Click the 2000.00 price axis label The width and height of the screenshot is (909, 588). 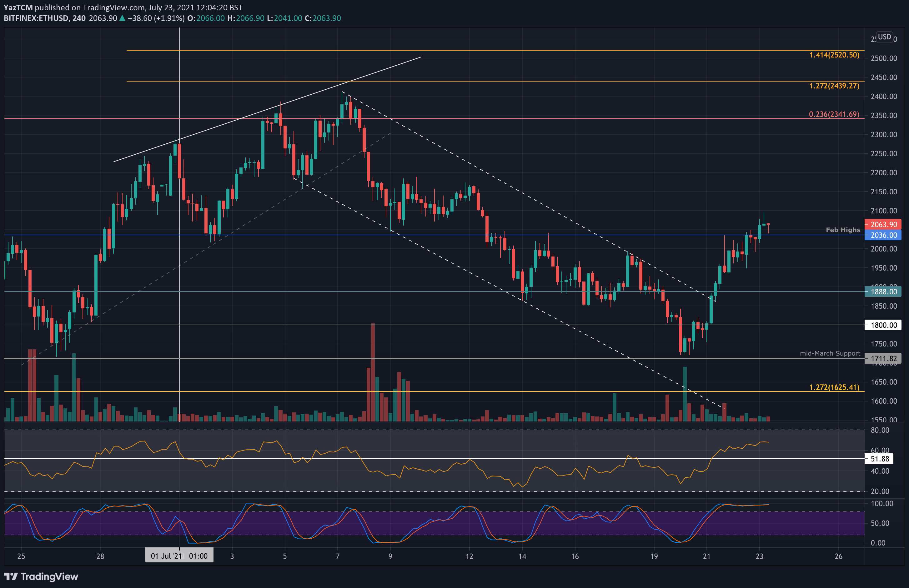click(884, 249)
